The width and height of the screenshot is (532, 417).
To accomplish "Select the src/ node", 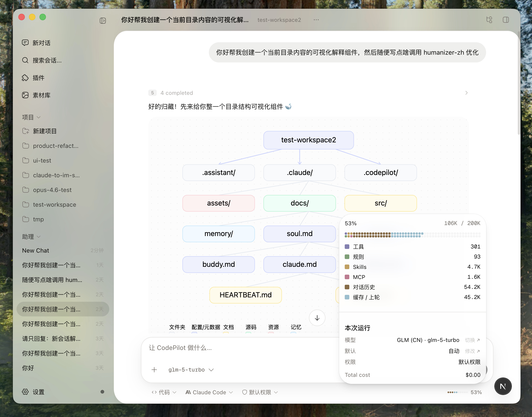I will [381, 203].
